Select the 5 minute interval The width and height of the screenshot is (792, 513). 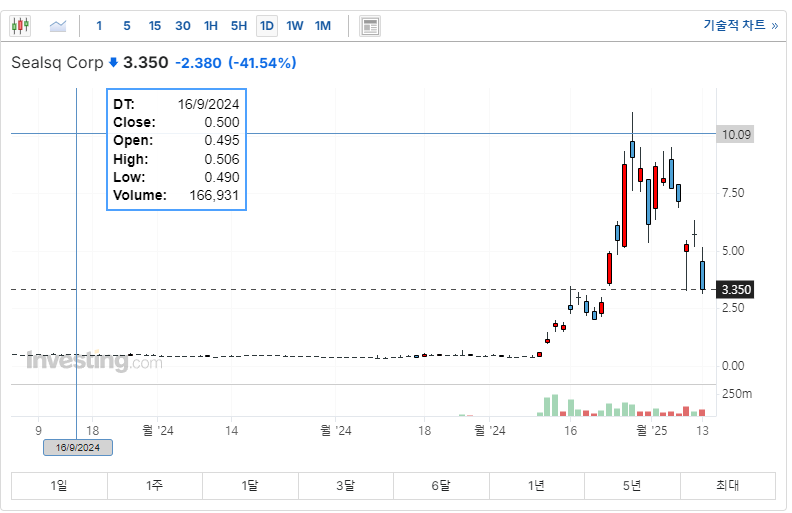click(x=127, y=26)
